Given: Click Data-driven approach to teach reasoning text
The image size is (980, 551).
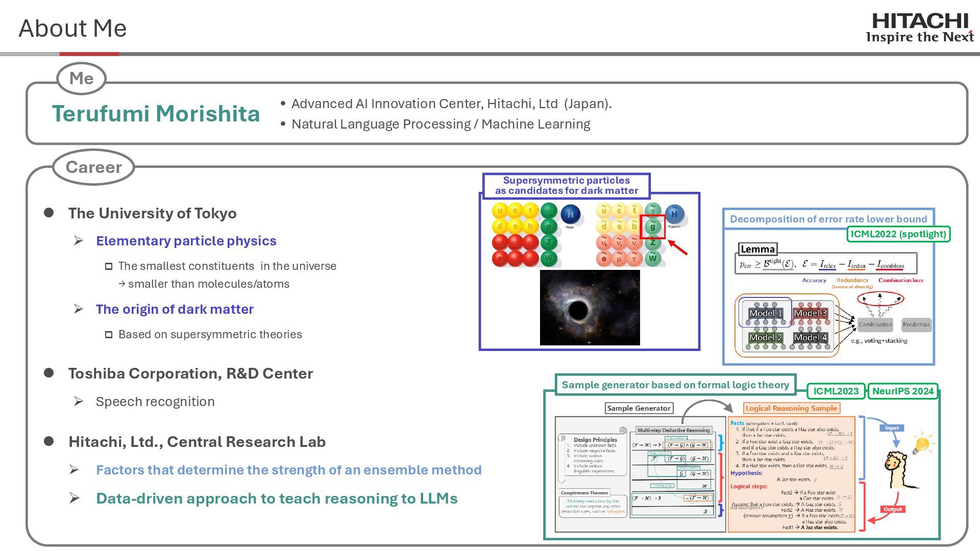Looking at the screenshot, I should (276, 498).
